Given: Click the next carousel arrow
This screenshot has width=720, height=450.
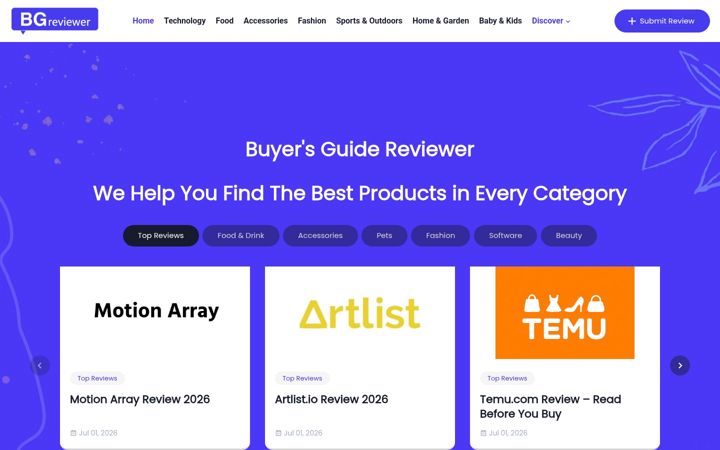Looking at the screenshot, I should [680, 366].
